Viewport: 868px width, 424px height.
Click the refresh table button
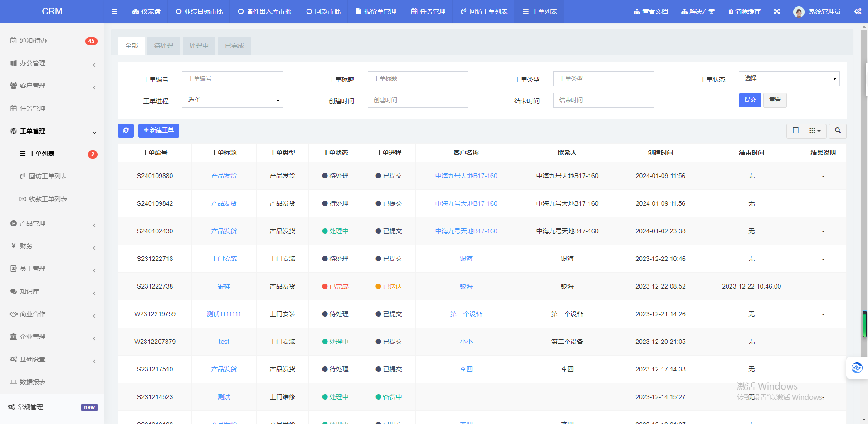126,130
